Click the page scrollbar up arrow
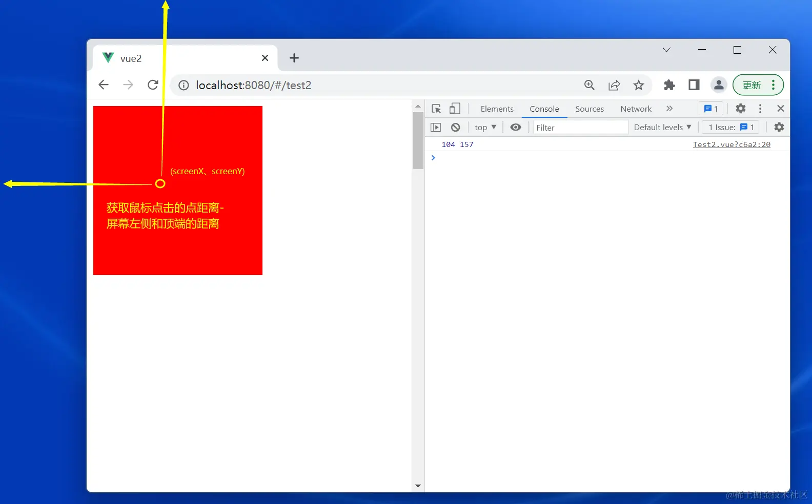Viewport: 812px width, 504px height. click(x=418, y=106)
